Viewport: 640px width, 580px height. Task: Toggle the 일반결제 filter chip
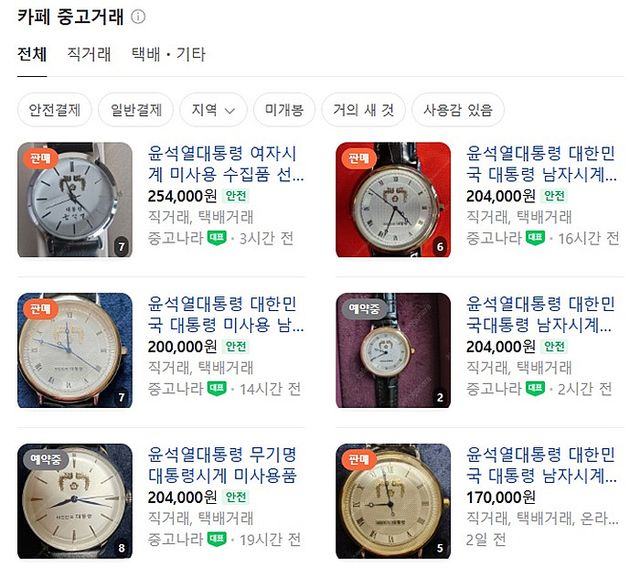(136, 110)
